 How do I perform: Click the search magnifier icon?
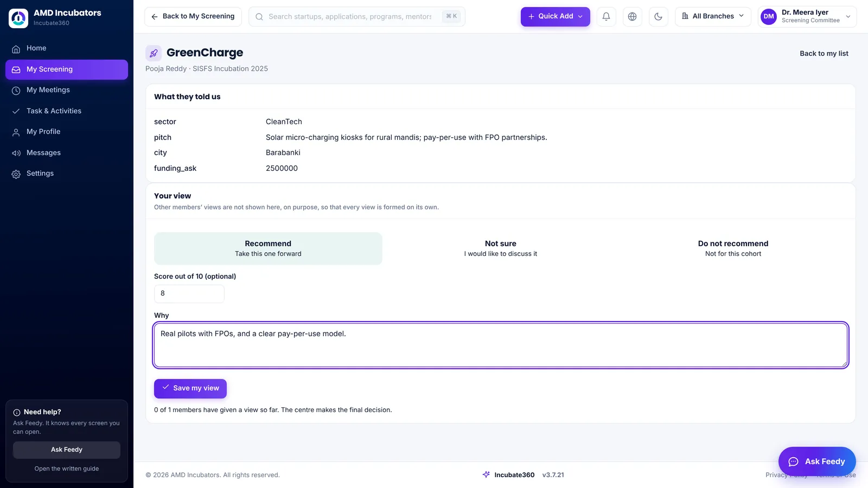(259, 17)
